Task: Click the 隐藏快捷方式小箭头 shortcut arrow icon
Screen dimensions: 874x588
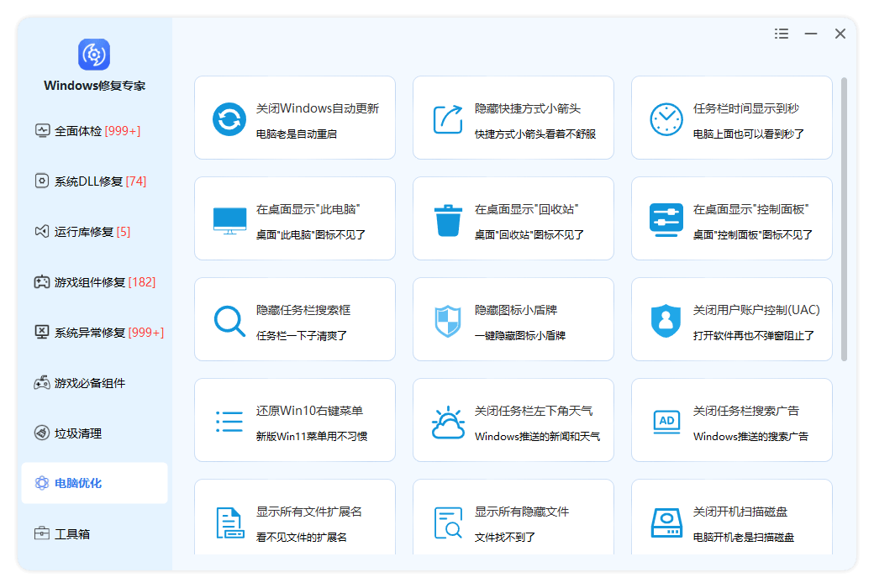Action: click(x=448, y=119)
